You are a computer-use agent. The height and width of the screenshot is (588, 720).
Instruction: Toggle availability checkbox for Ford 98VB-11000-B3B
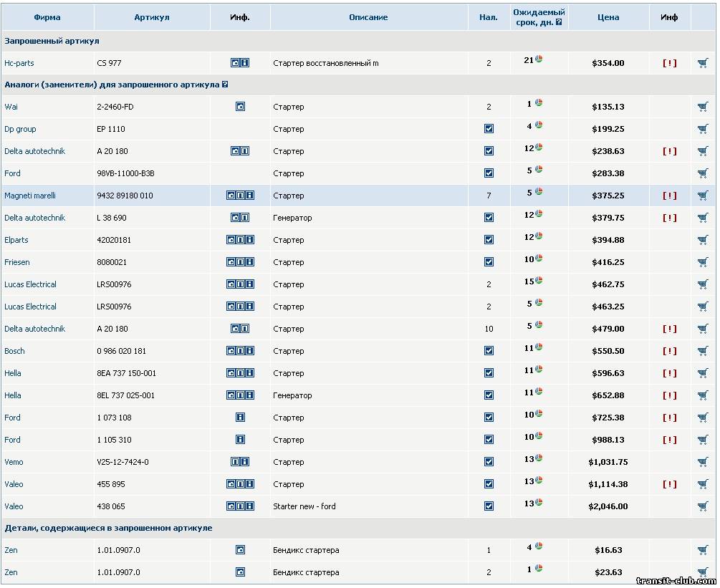tap(489, 173)
